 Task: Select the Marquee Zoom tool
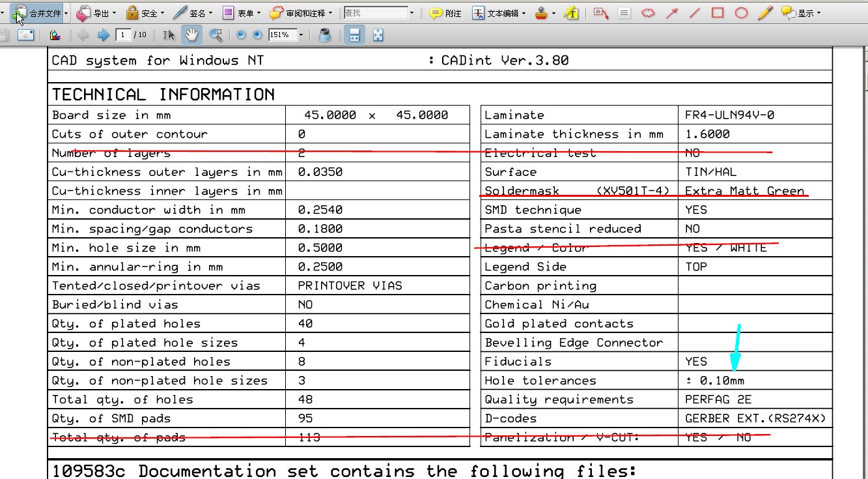pyautogui.click(x=216, y=35)
